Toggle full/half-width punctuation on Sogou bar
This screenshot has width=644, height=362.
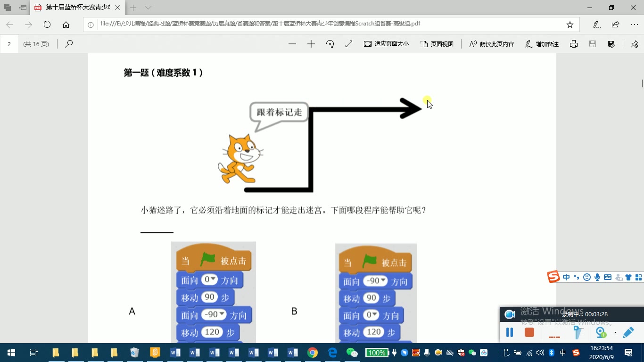(577, 278)
